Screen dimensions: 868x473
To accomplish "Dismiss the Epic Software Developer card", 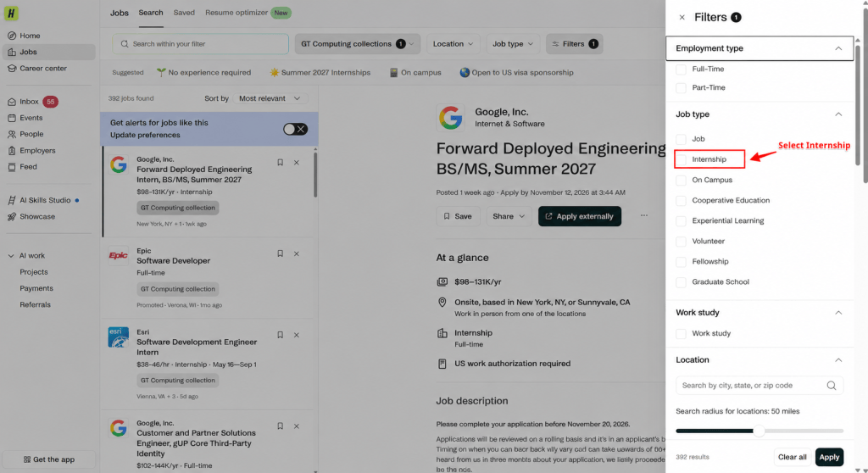I will (x=297, y=253).
